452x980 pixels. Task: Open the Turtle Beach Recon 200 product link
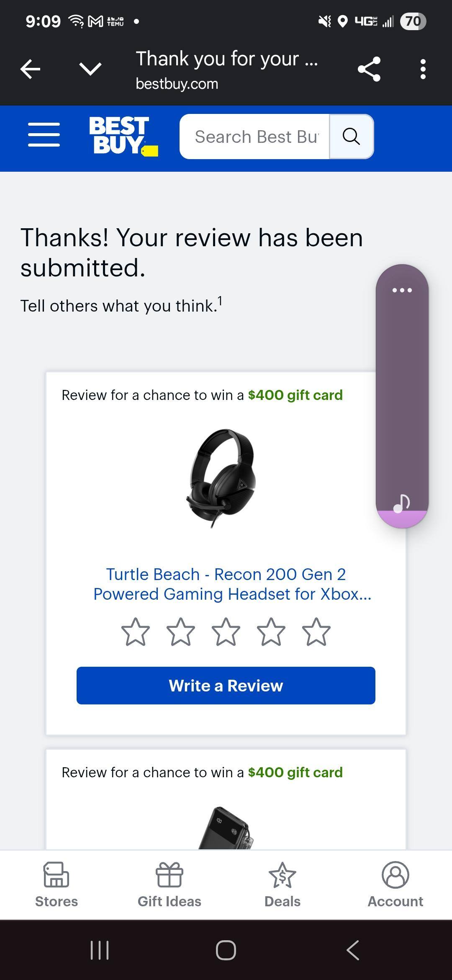pos(226,584)
